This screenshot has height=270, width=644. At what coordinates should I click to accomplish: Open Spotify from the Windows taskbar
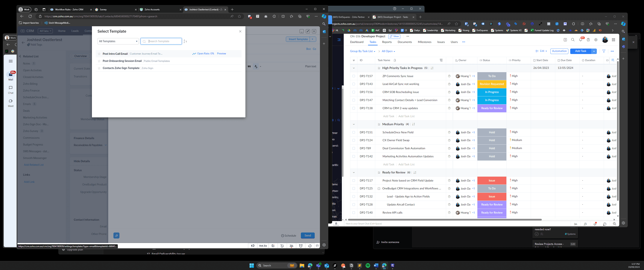[x=368, y=265]
